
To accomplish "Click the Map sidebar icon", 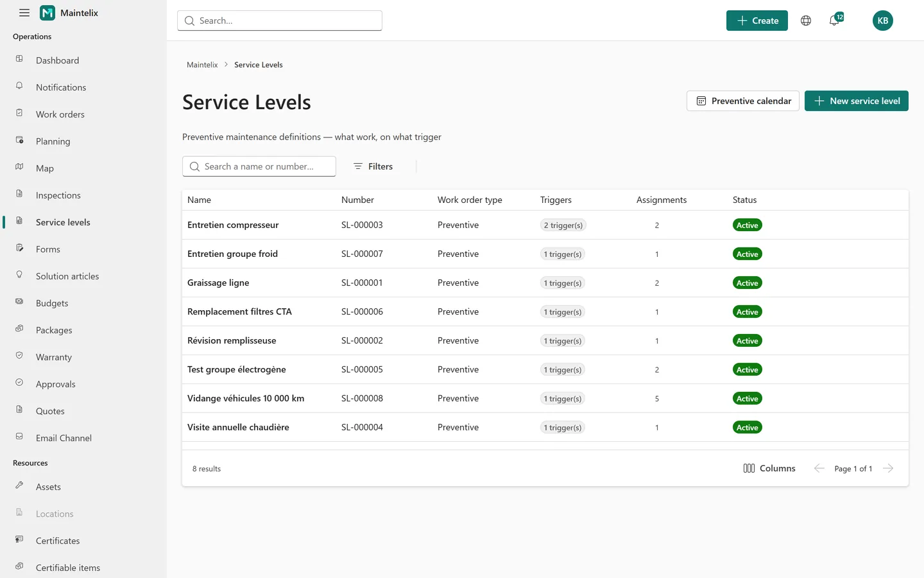I will [19, 167].
